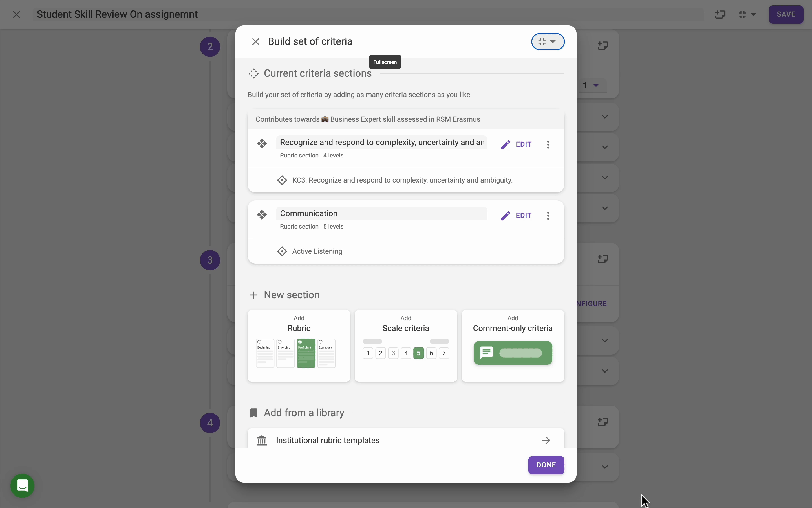Click the Active Listening criterion text
Image resolution: width=812 pixels, height=508 pixels.
pos(317,251)
